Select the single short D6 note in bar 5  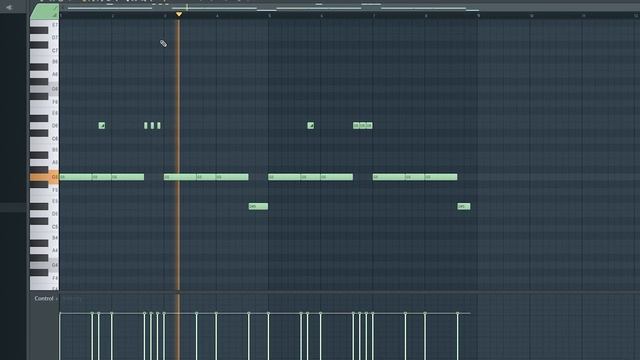coord(311,125)
